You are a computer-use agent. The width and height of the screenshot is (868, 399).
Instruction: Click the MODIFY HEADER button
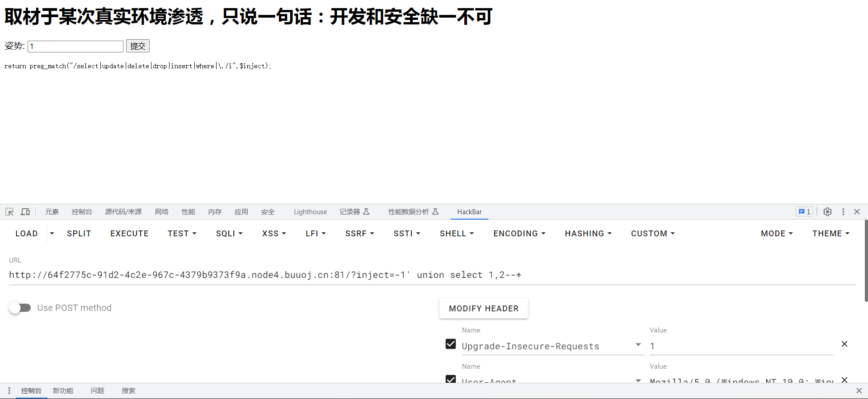point(484,309)
